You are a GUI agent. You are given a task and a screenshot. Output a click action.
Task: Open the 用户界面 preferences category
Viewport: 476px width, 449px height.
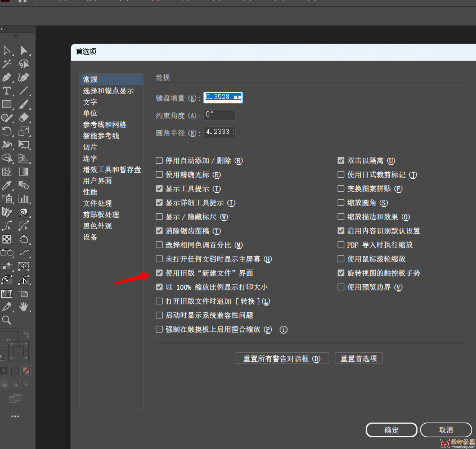pyautogui.click(x=97, y=181)
